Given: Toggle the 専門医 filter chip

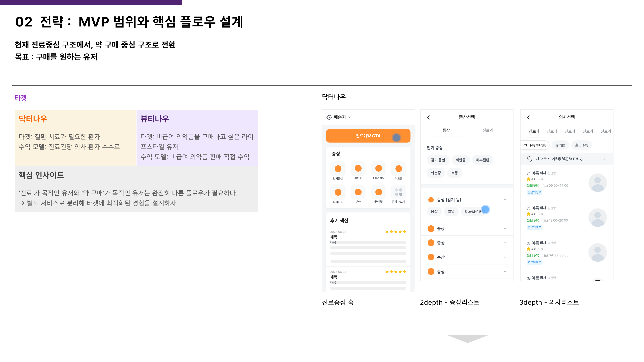Looking at the screenshot, I should (x=560, y=145).
